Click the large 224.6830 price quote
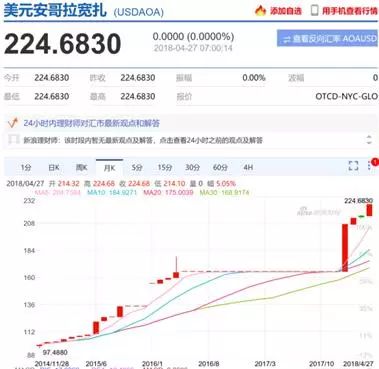This screenshot has height=369, width=379. click(63, 44)
